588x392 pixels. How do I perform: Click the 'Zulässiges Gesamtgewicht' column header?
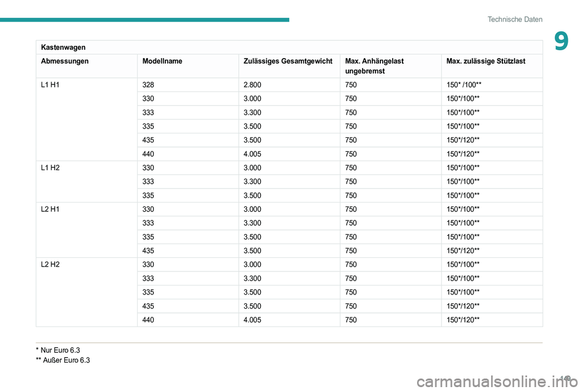(288, 61)
